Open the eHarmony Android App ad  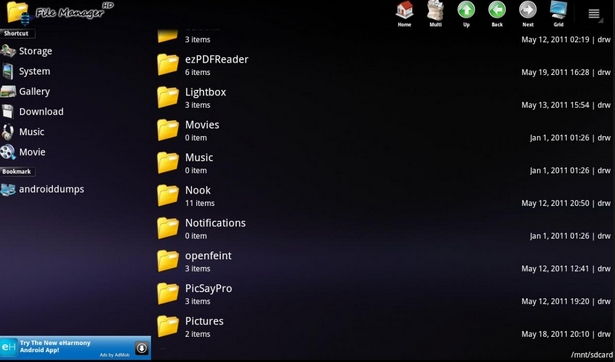tap(75, 348)
